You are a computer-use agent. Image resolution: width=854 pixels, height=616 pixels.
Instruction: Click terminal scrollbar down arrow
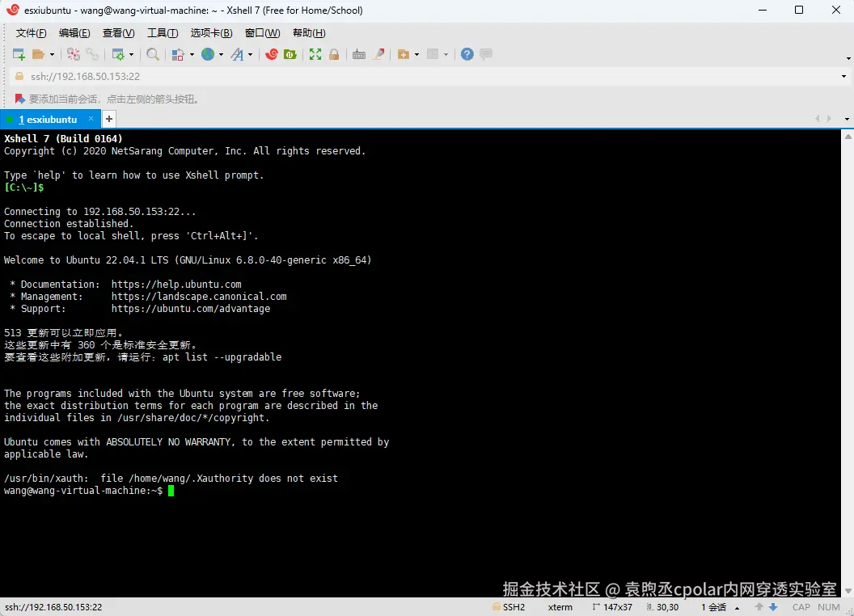point(848,591)
